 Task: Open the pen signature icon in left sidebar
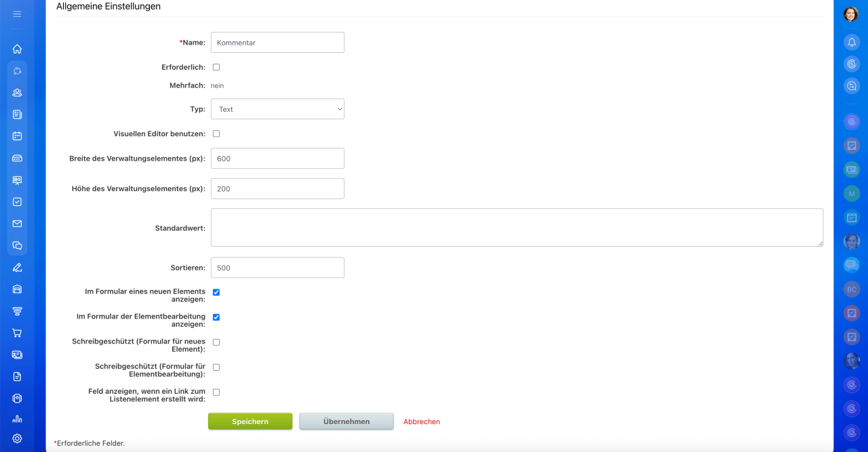coord(17,268)
